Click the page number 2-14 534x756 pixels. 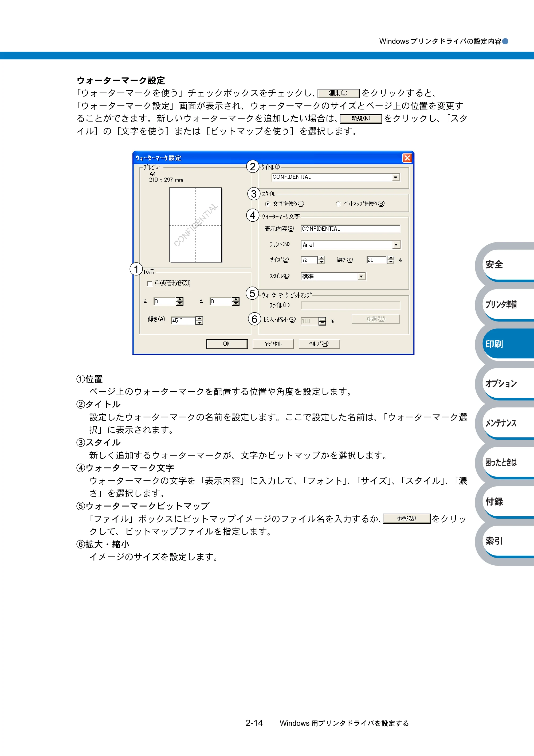point(254,723)
